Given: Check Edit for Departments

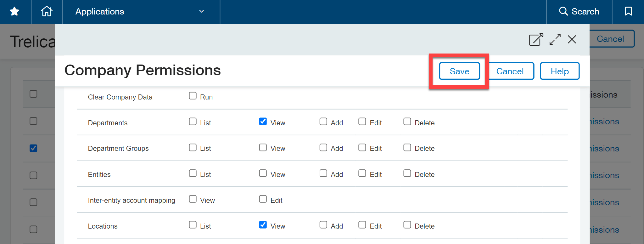Looking at the screenshot, I should [x=362, y=122].
